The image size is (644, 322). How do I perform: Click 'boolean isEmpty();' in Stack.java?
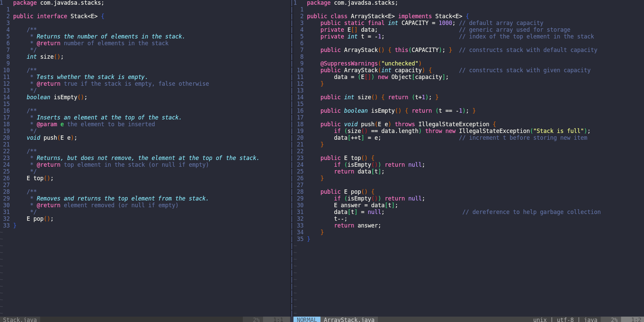coord(57,97)
